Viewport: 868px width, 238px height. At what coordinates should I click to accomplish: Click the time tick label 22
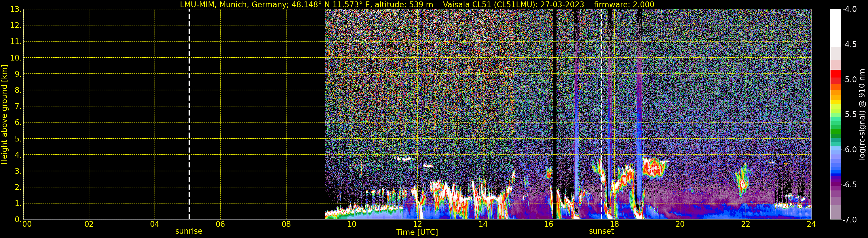coord(746,224)
